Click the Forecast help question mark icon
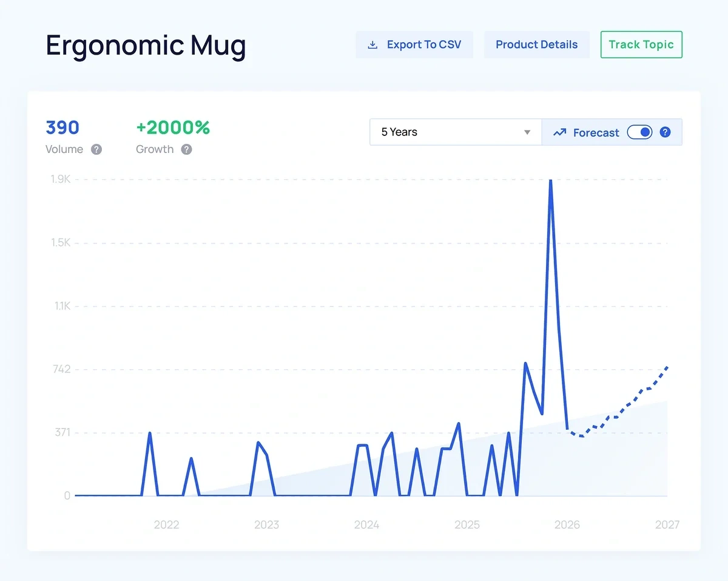Viewport: 728px width, 581px height. click(x=666, y=132)
